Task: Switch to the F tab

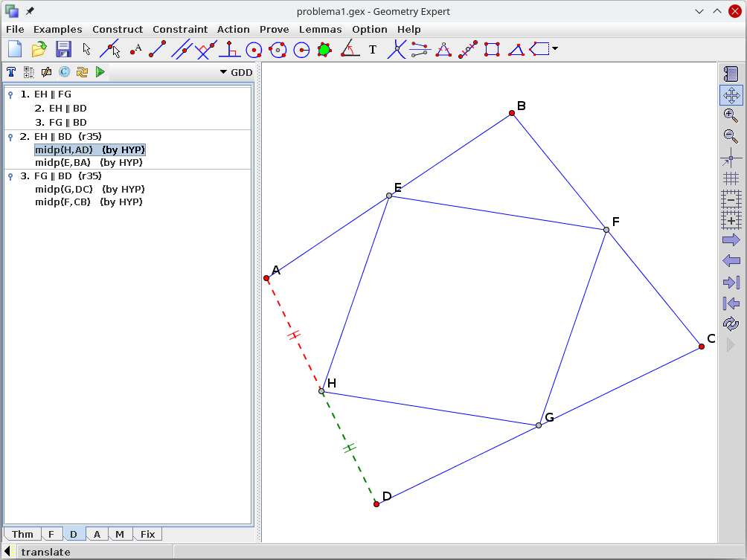Action: (x=51, y=534)
